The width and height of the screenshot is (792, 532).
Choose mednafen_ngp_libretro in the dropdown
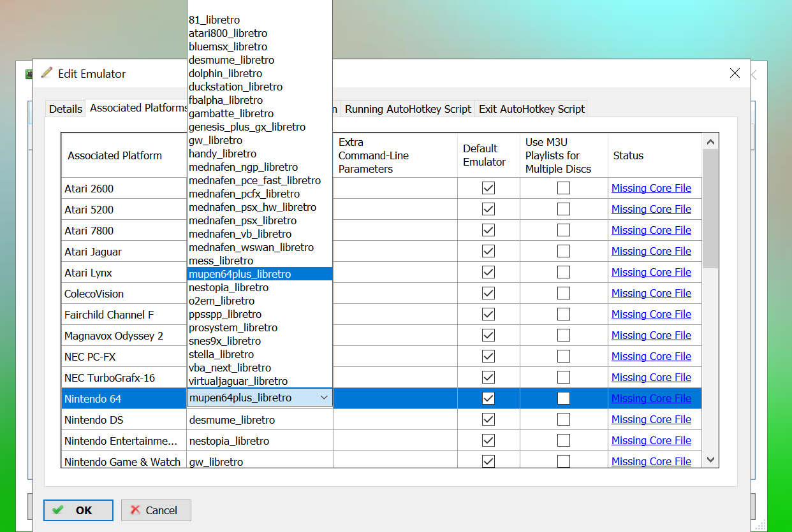(260, 167)
